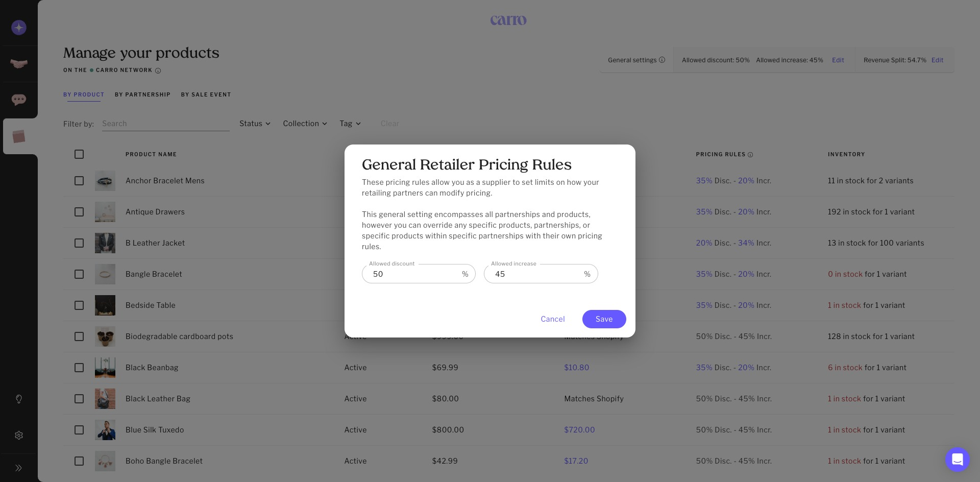980x482 pixels.
Task: Open the chat messages sidebar icon
Action: (19, 100)
